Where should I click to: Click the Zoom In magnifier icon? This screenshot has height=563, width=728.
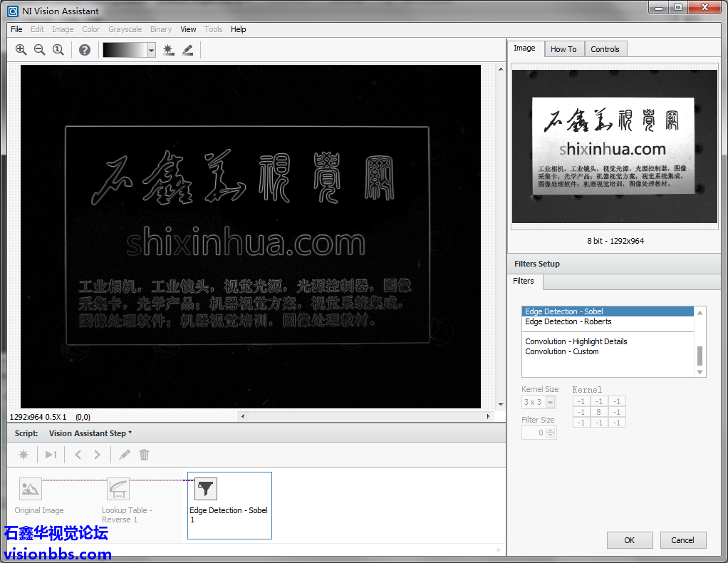[21, 50]
